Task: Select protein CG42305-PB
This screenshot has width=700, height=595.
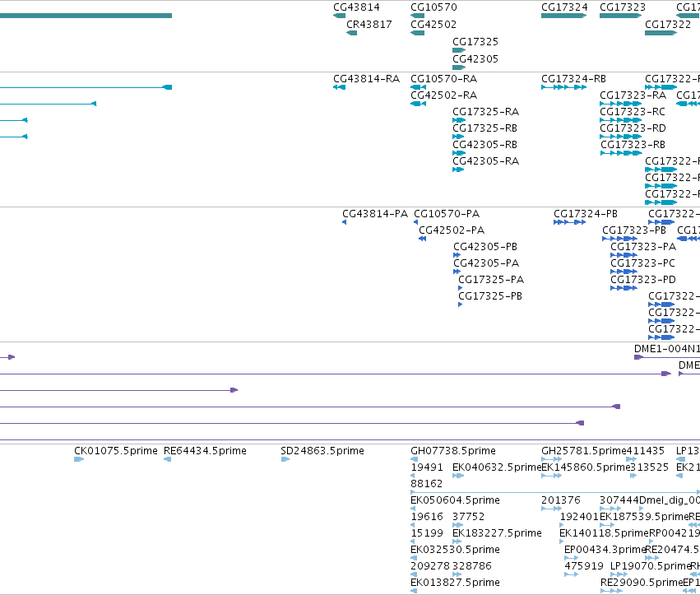Action: tap(485, 248)
